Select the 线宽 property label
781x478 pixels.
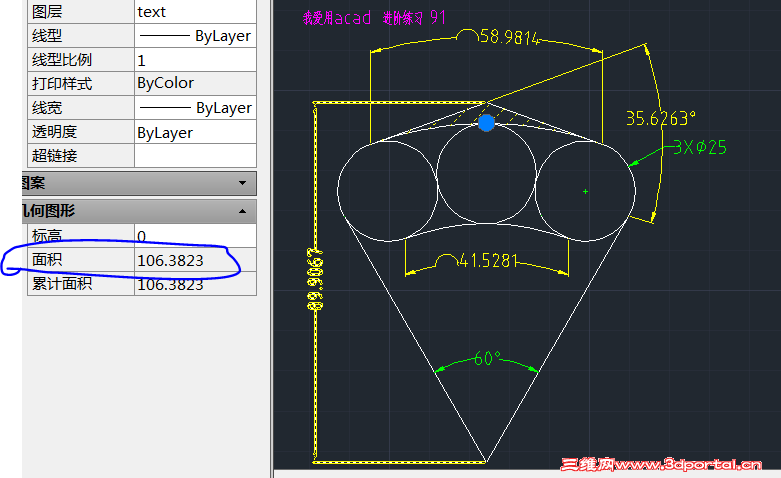47,108
